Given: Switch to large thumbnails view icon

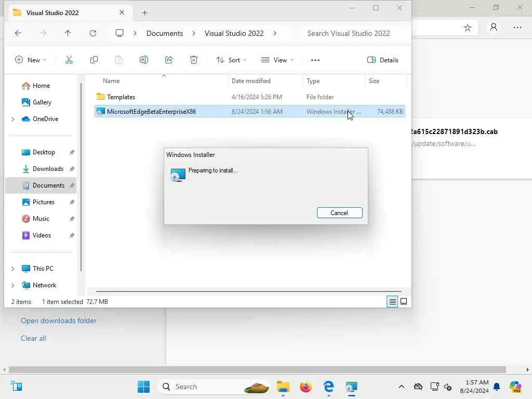Looking at the screenshot, I should point(404,301).
